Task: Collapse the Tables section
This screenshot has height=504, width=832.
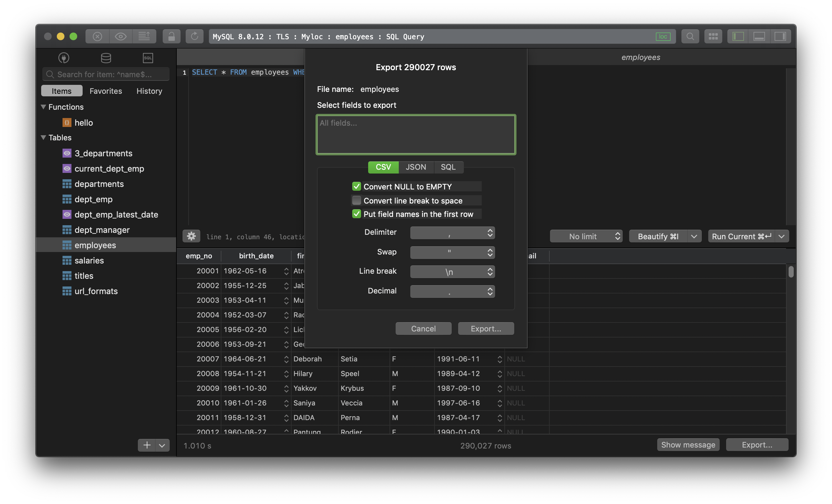Action: pos(43,137)
